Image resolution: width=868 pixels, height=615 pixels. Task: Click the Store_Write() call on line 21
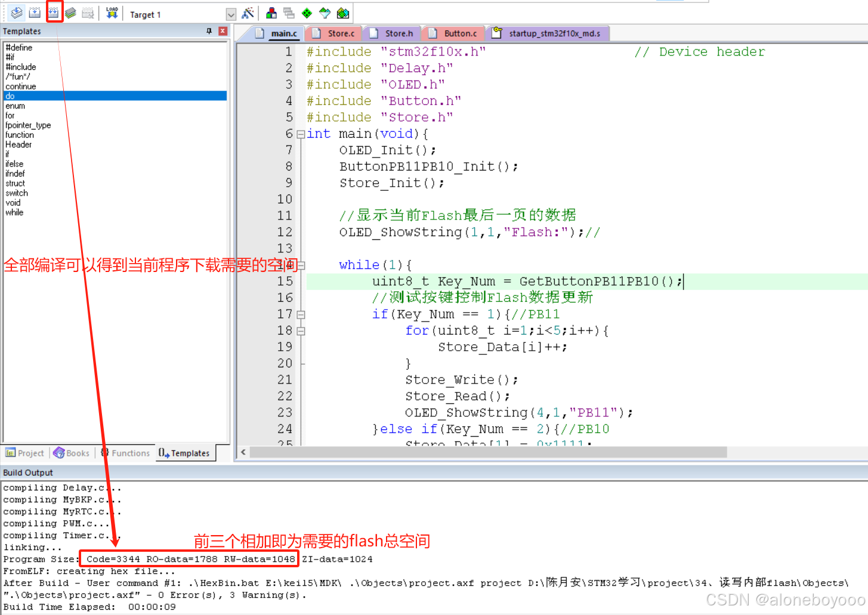click(x=462, y=380)
